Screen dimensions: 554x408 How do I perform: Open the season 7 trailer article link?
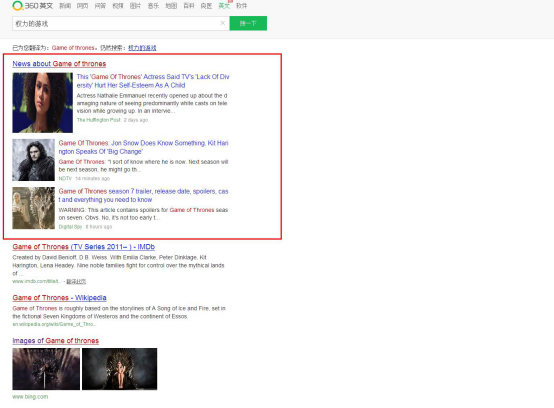143,195
